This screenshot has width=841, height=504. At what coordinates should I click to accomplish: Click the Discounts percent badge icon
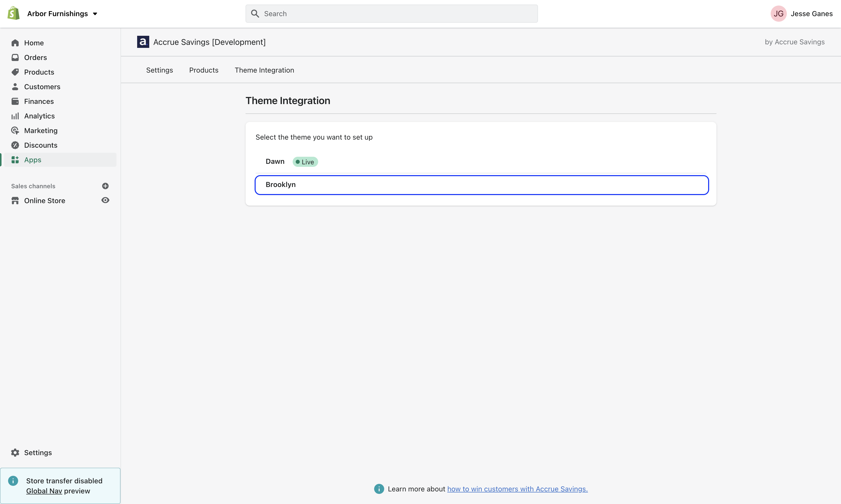click(x=15, y=145)
